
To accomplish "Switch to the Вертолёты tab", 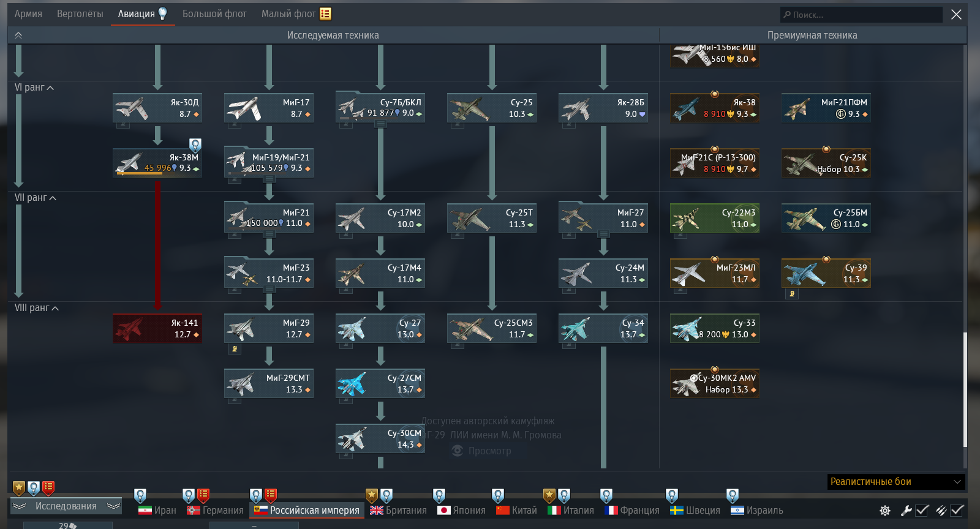I will pyautogui.click(x=80, y=13).
